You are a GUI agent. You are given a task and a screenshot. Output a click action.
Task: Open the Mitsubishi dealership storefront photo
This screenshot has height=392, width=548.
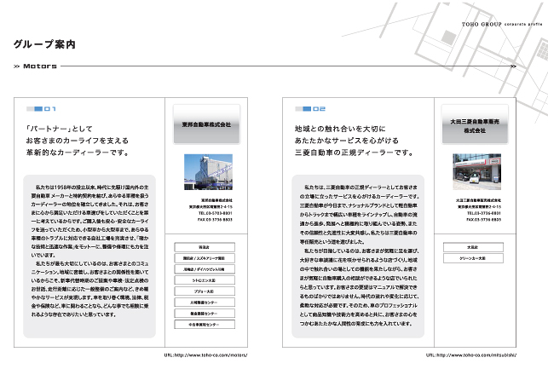[x=476, y=171]
